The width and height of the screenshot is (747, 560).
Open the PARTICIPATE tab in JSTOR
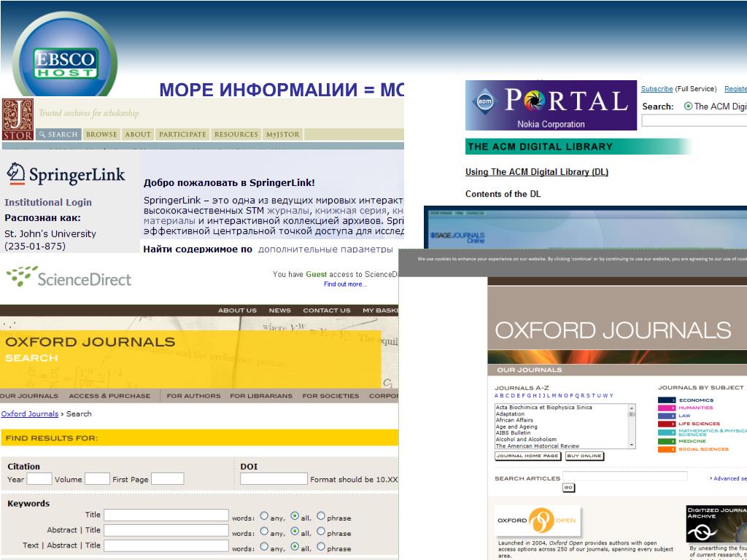click(182, 134)
